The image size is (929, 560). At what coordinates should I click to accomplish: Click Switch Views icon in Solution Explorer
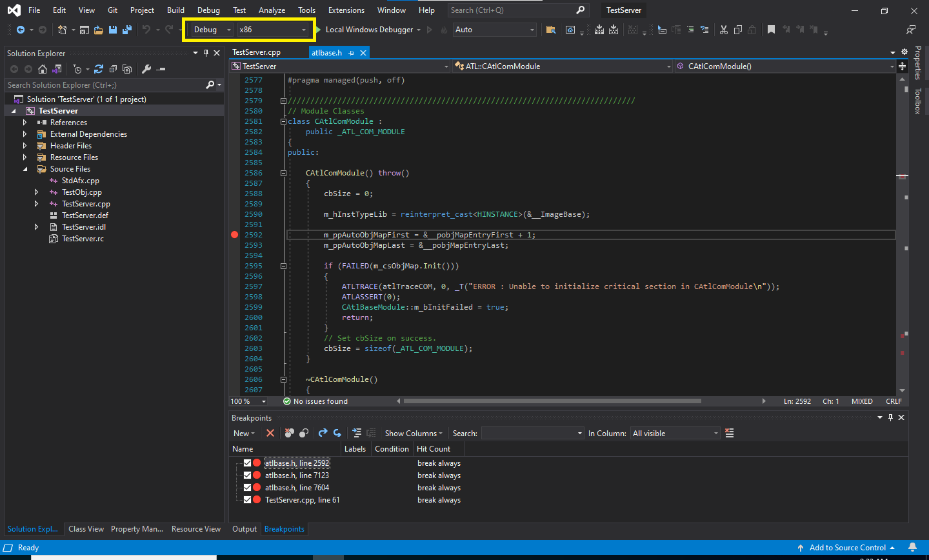click(x=57, y=69)
